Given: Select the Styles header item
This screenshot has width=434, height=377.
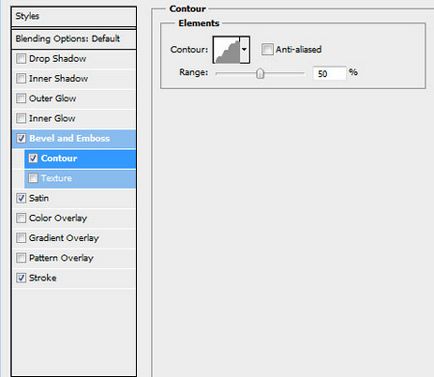Looking at the screenshot, I should [x=74, y=16].
